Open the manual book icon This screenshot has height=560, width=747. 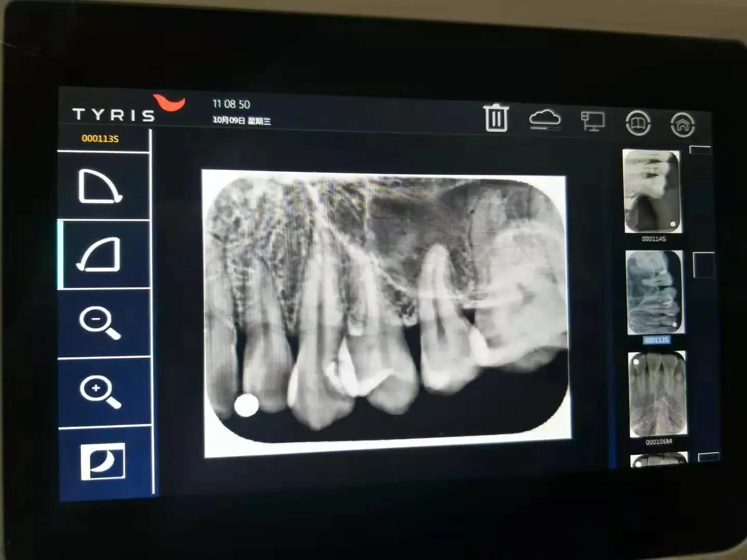638,123
